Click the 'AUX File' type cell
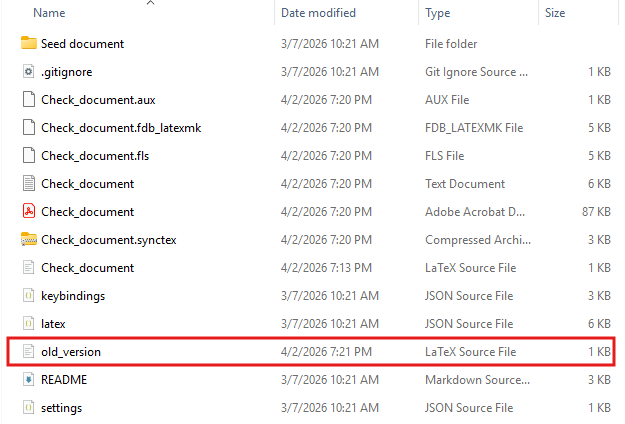This screenshot has height=424, width=625. click(x=447, y=100)
